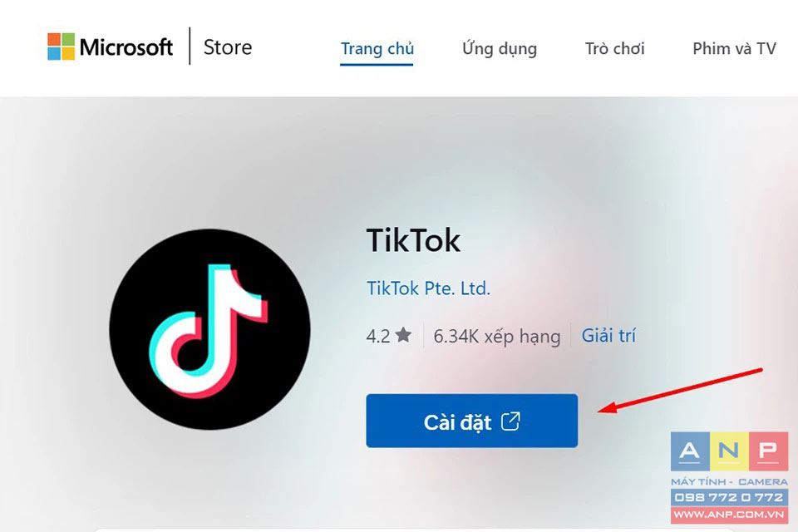This screenshot has height=532, width=798.
Task: Click the star rating icon
Action: pos(404,335)
